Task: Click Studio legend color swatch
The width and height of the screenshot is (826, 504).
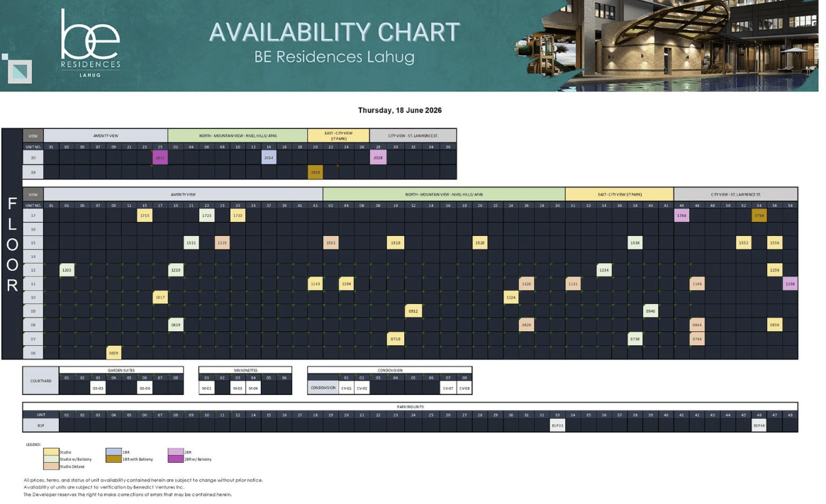Action: [x=51, y=452]
